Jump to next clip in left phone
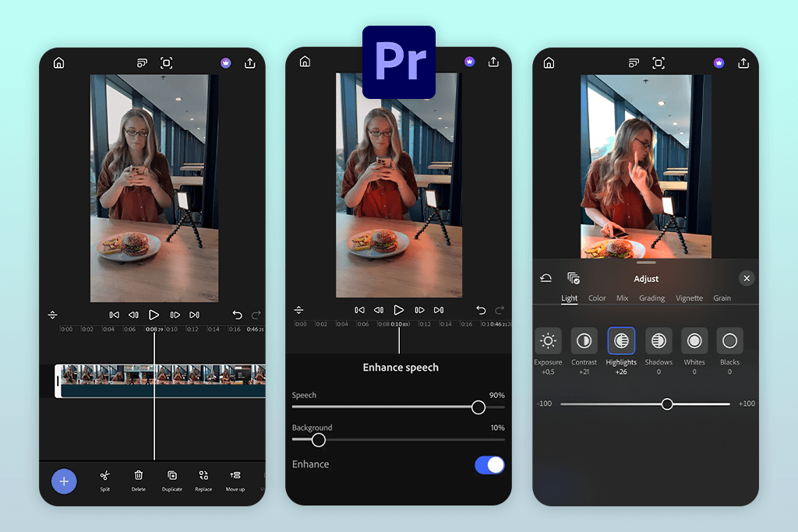Screen dimensions: 798x532 tap(194, 315)
